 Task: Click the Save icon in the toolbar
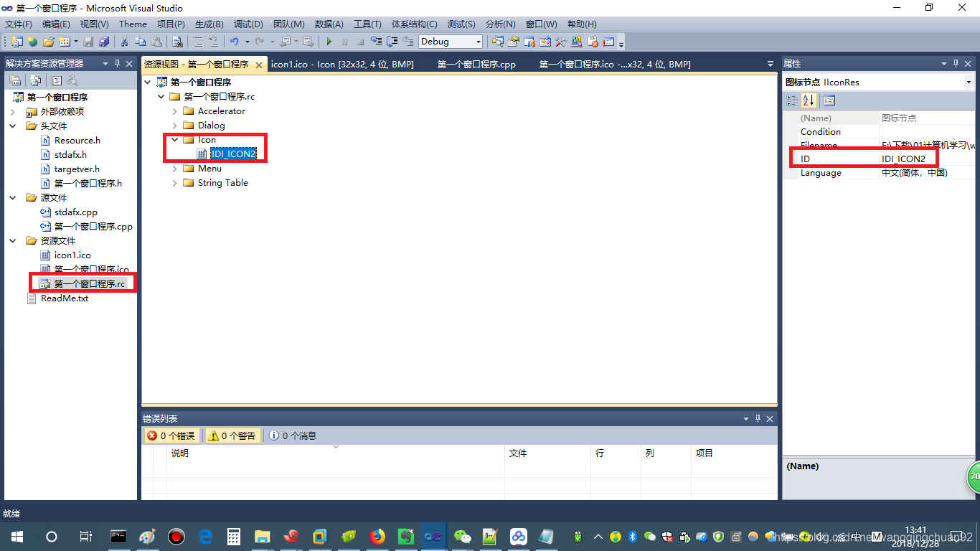(88, 42)
